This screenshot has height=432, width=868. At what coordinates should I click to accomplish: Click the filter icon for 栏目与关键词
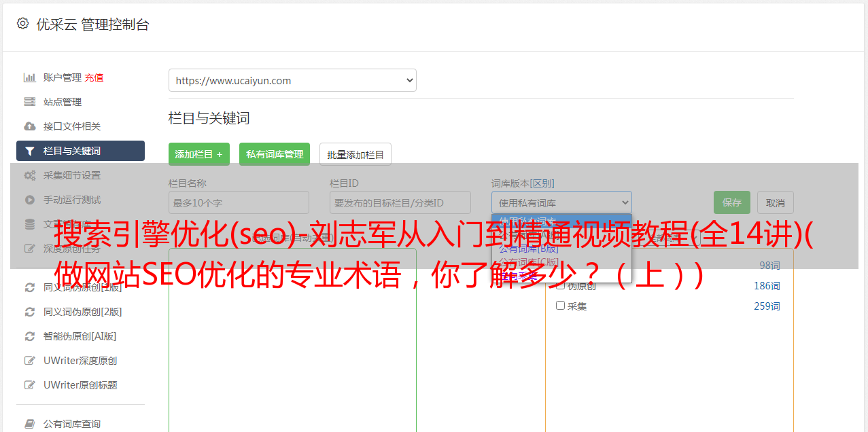29,151
